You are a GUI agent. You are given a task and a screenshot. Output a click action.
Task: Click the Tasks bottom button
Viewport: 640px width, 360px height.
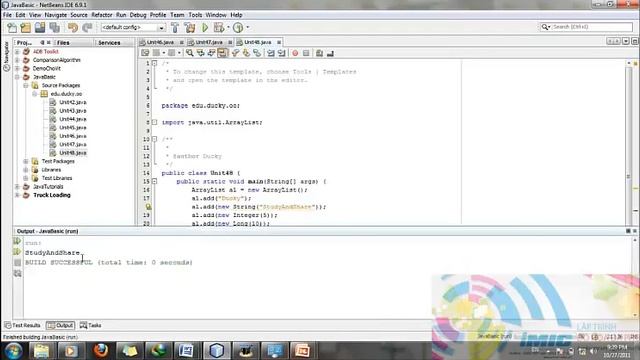pyautogui.click(x=91, y=325)
